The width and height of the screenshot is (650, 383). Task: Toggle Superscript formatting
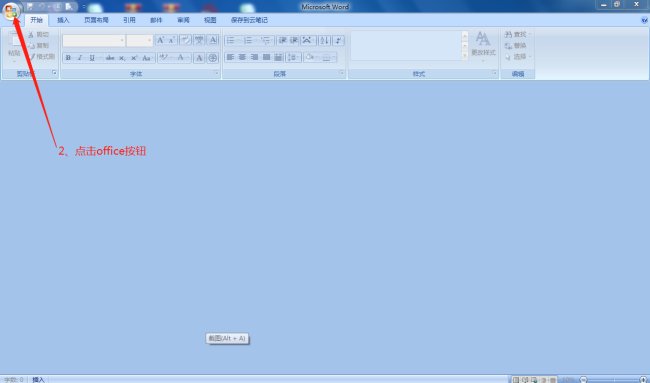(x=134, y=58)
